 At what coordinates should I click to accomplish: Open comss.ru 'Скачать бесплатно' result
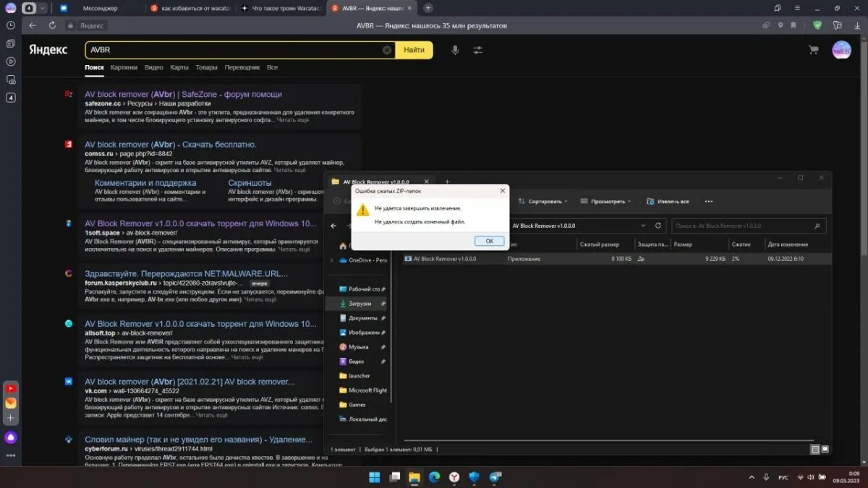pos(170,144)
